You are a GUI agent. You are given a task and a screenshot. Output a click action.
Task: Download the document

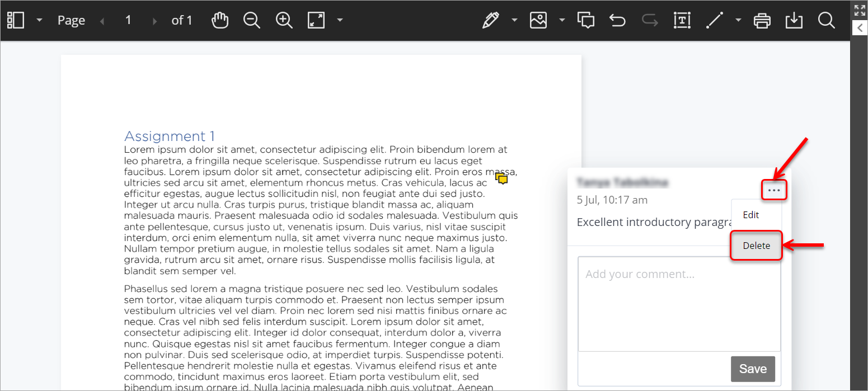(x=794, y=20)
